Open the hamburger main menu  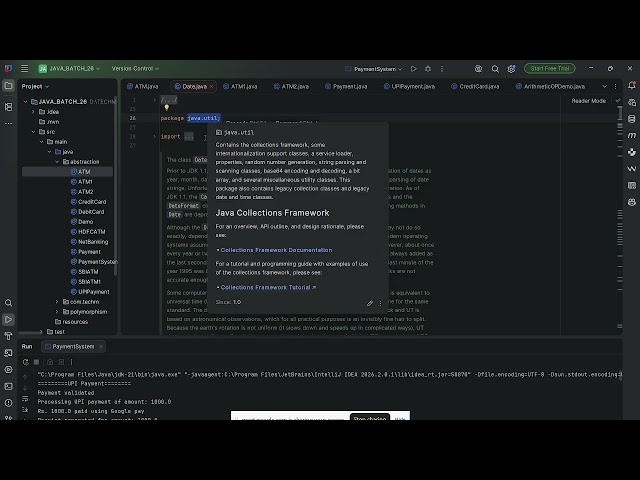24,69
